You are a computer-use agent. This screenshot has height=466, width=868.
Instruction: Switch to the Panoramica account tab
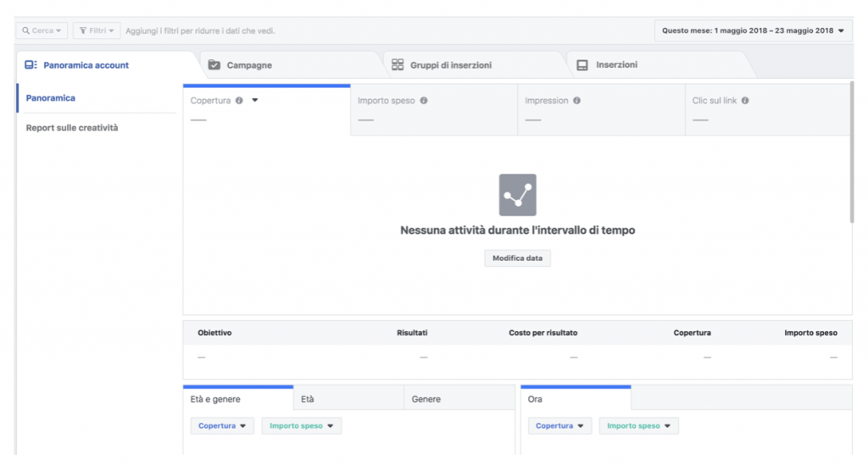pyautogui.click(x=105, y=64)
